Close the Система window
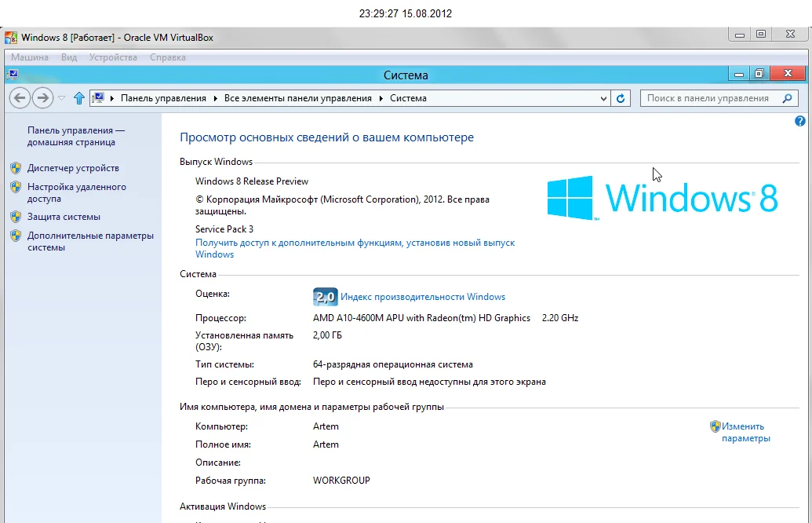812x523 pixels. coord(788,74)
